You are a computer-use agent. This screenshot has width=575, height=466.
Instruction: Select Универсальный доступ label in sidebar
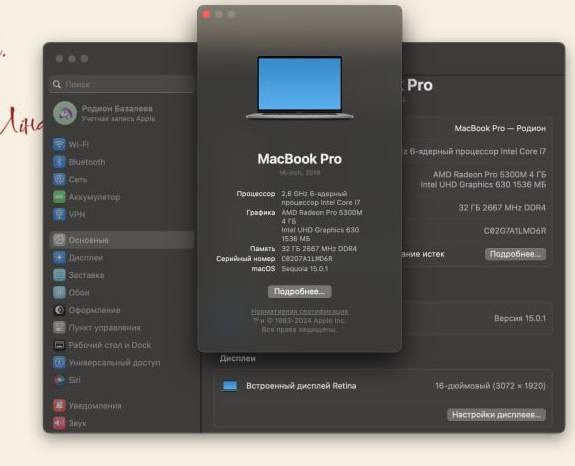coord(114,363)
